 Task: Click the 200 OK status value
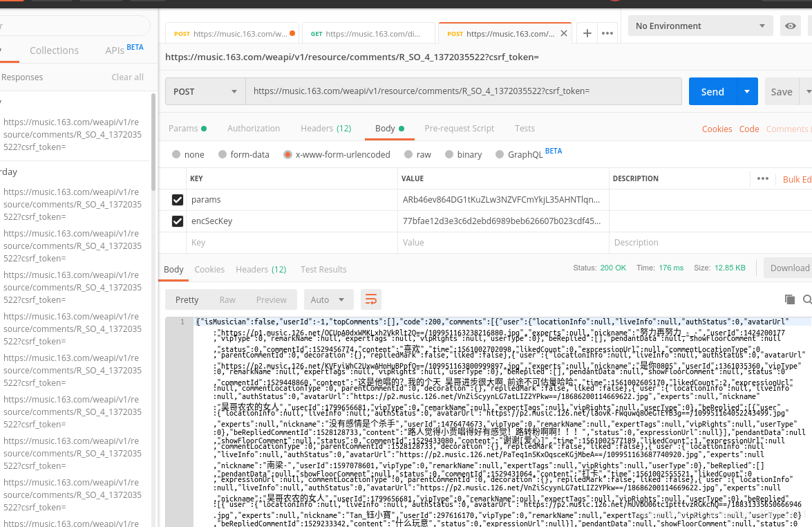coord(613,268)
